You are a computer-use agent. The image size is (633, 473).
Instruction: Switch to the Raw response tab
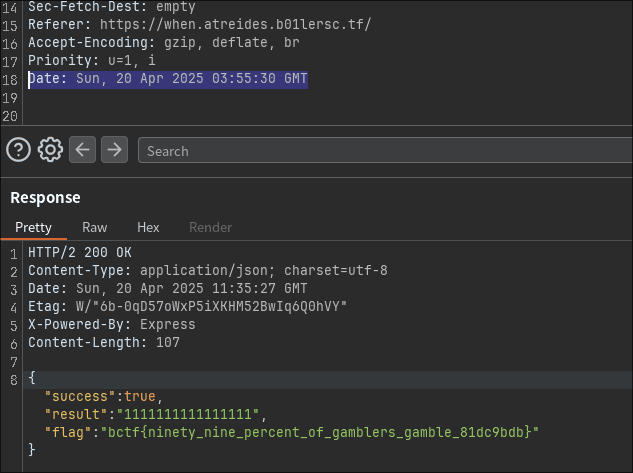pos(95,228)
